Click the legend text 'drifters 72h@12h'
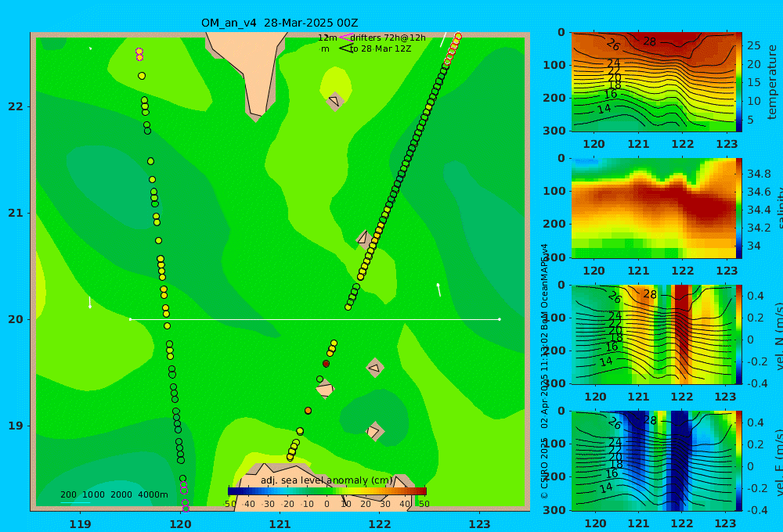Viewport: 783px width, 532px height. (388, 38)
